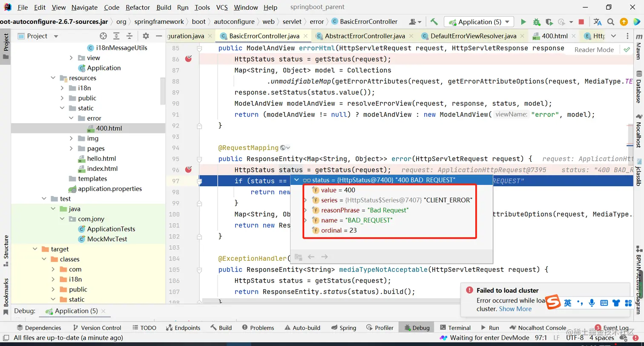Toggle breakpoint on line 96
This screenshot has height=346, width=644.
pyautogui.click(x=189, y=170)
